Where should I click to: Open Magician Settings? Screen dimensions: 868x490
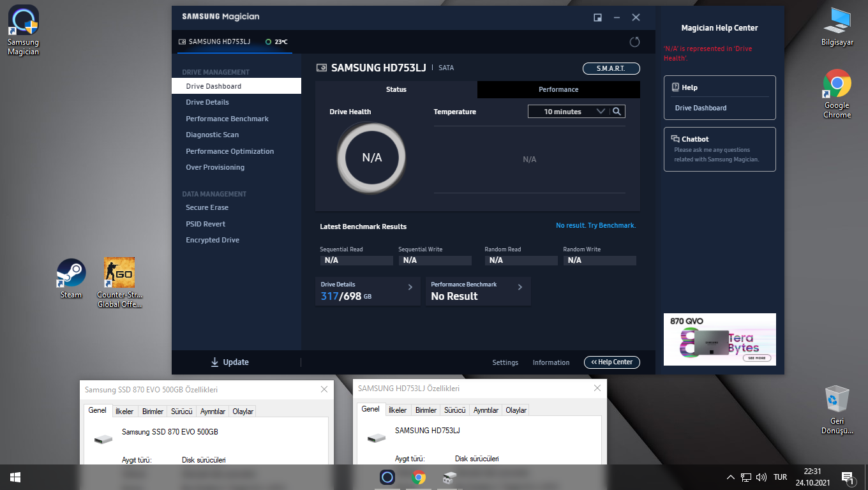505,362
